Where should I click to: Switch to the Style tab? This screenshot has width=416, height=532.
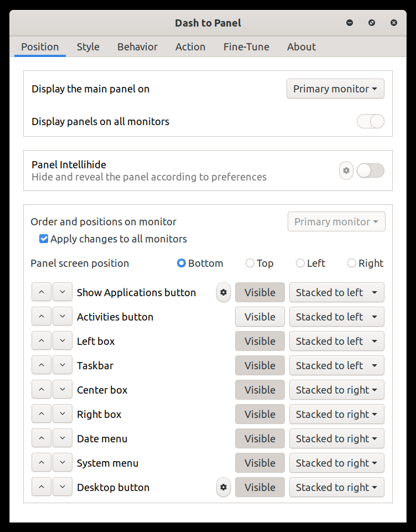tap(88, 47)
